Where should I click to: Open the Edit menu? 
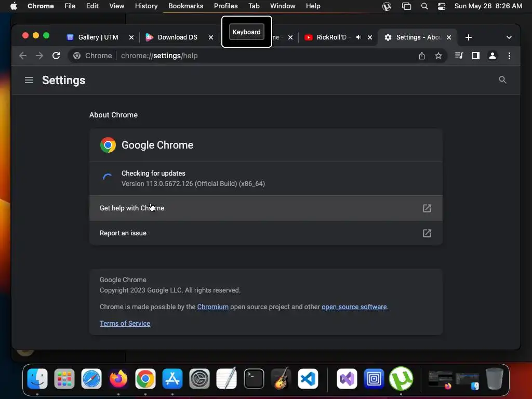(x=92, y=6)
